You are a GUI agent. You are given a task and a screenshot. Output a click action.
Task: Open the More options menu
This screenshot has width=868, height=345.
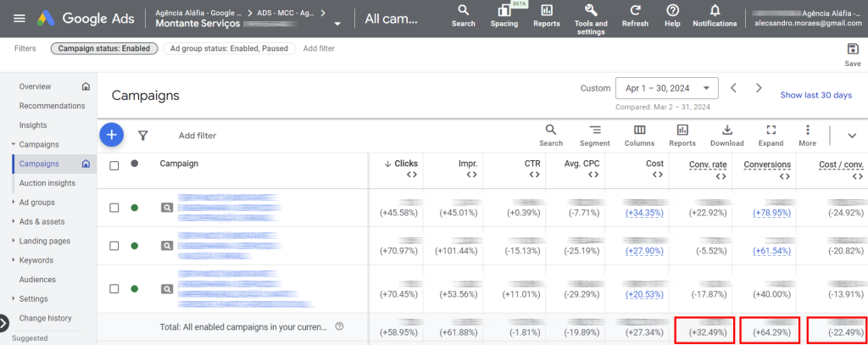click(x=808, y=135)
